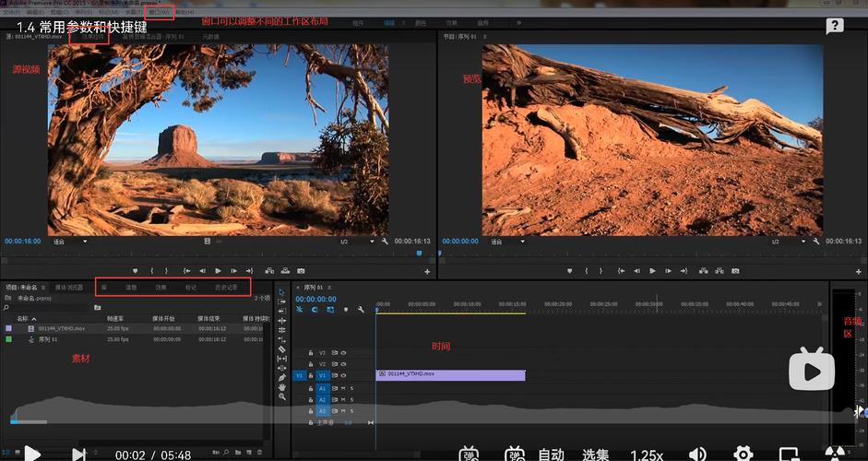Click Export Frame camera in Program monitor
This screenshot has height=461, width=868.
735,271
